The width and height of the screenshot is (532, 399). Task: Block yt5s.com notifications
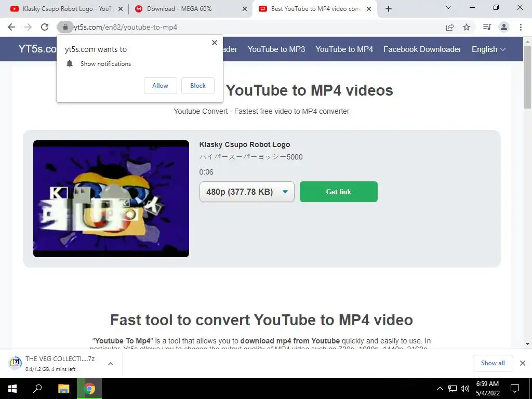(x=198, y=86)
